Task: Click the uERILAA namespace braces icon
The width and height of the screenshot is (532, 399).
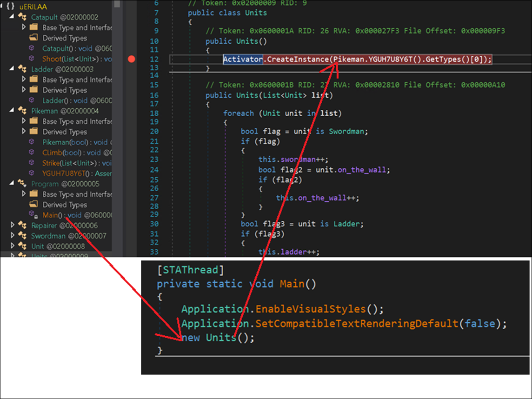Action: click(x=10, y=7)
